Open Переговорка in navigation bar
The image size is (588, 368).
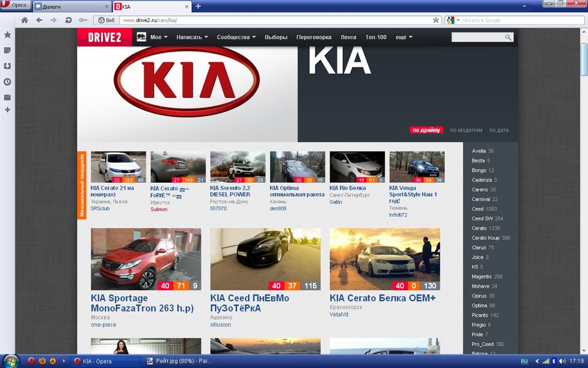coord(314,37)
